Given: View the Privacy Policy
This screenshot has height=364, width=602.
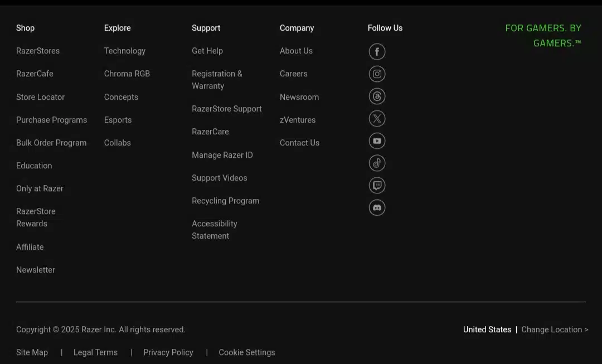Looking at the screenshot, I should tap(168, 352).
